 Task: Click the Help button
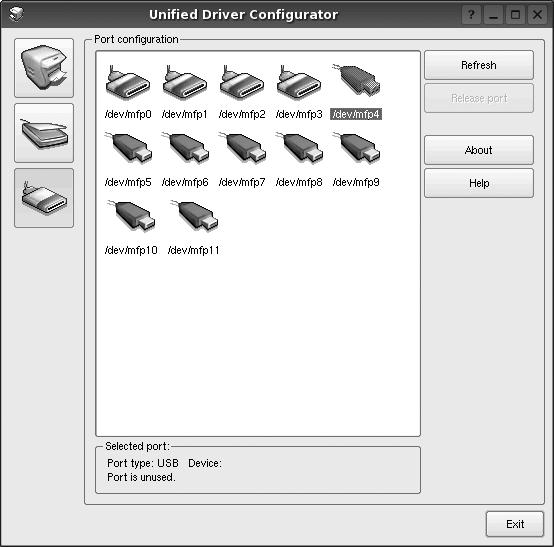pyautogui.click(x=479, y=183)
